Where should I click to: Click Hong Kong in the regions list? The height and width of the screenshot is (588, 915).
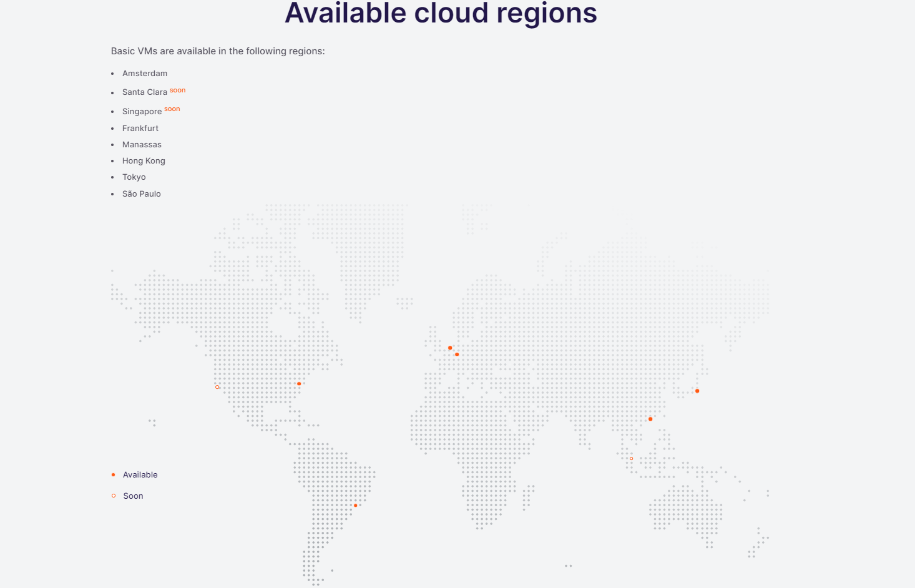point(144,161)
